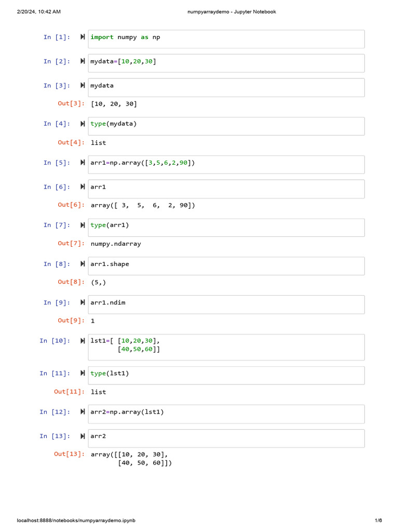The image size is (399, 532).
Task: Click output 'list' under Out[4]
Action: pos(98,143)
